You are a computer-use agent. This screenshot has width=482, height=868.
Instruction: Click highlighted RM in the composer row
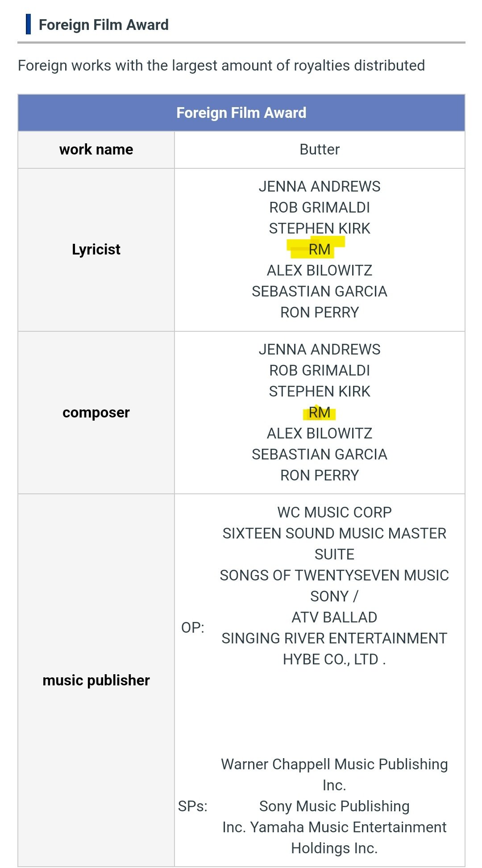click(x=320, y=413)
